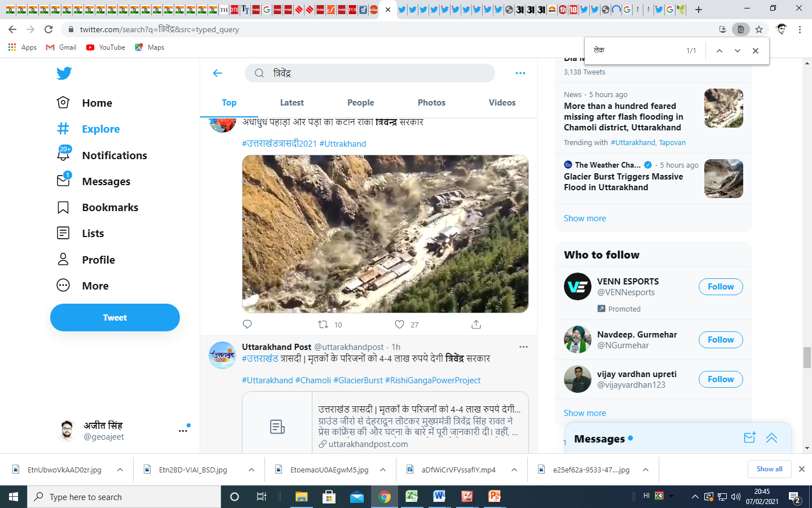The image size is (812, 508).
Task: Show more under Who to follow
Action: tap(585, 413)
